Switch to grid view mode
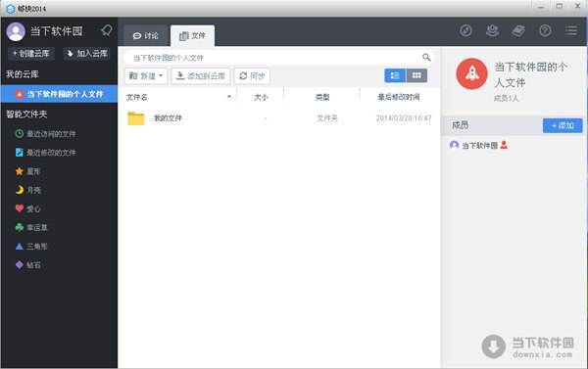This screenshot has height=369, width=588. (x=416, y=75)
